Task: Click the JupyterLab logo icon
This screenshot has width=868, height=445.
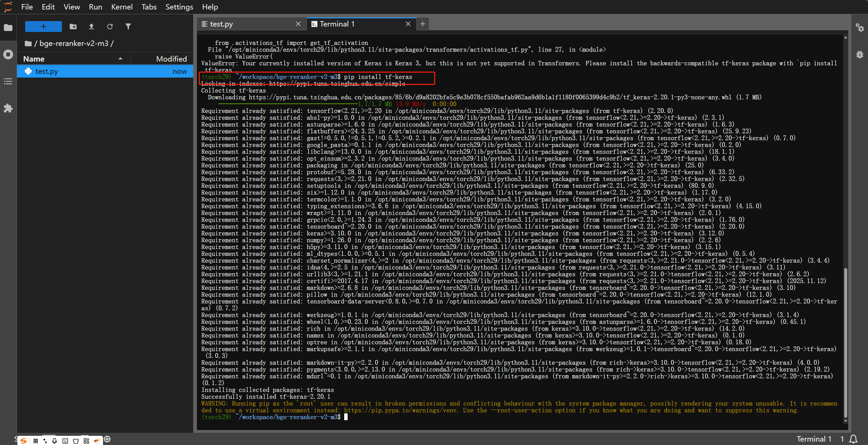Action: tap(8, 7)
